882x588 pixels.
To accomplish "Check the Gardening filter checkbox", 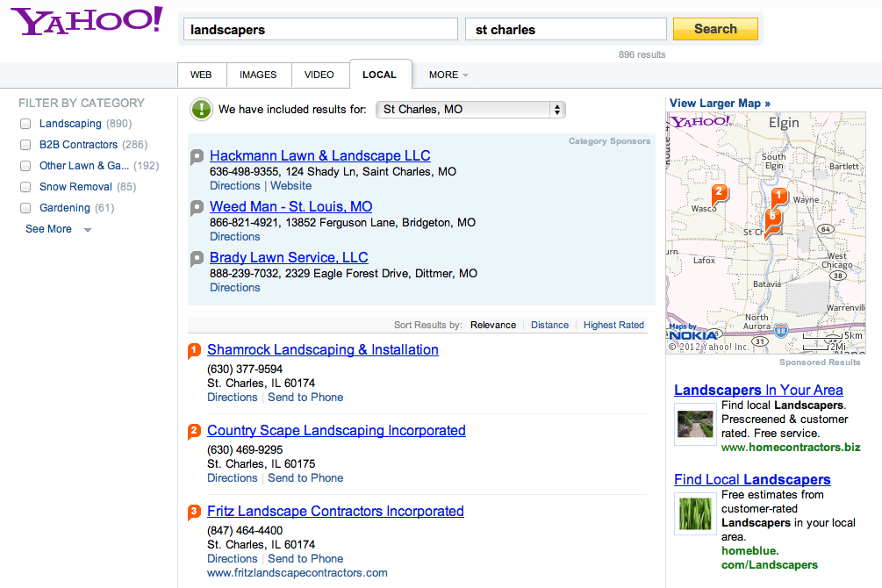I will 25,207.
